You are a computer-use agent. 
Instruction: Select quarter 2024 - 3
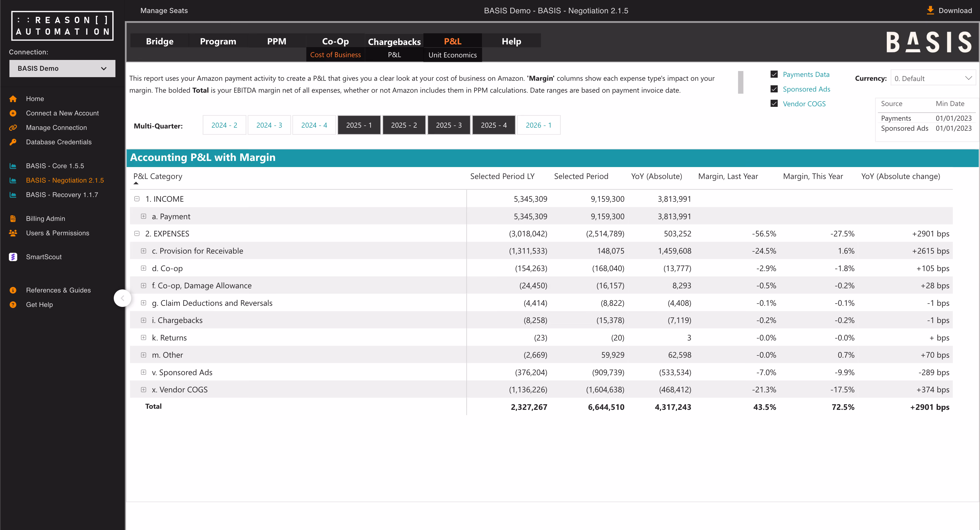click(269, 125)
